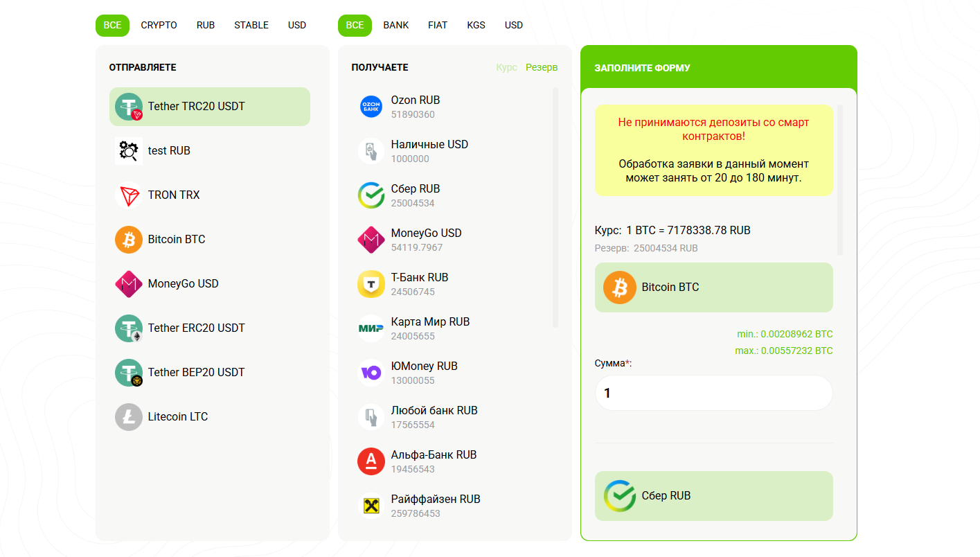The image size is (980, 557).
Task: Select the TRON TRX logo icon
Action: (129, 195)
